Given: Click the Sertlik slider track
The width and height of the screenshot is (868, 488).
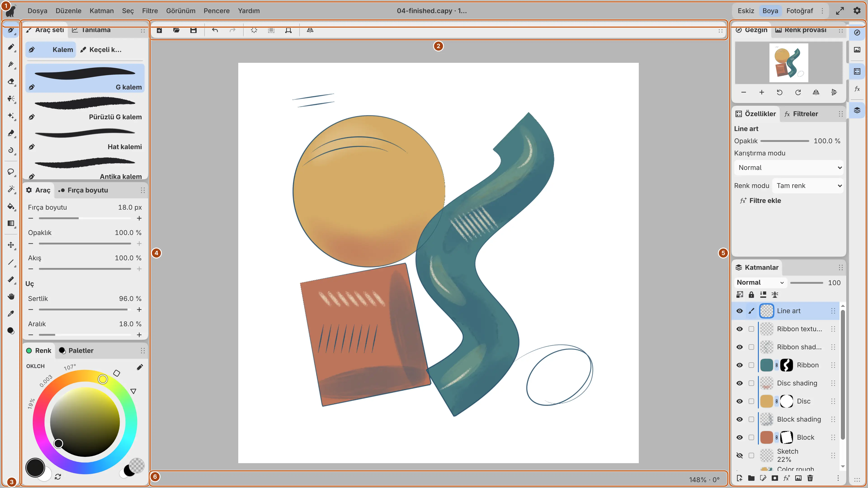Looking at the screenshot, I should coord(85,310).
